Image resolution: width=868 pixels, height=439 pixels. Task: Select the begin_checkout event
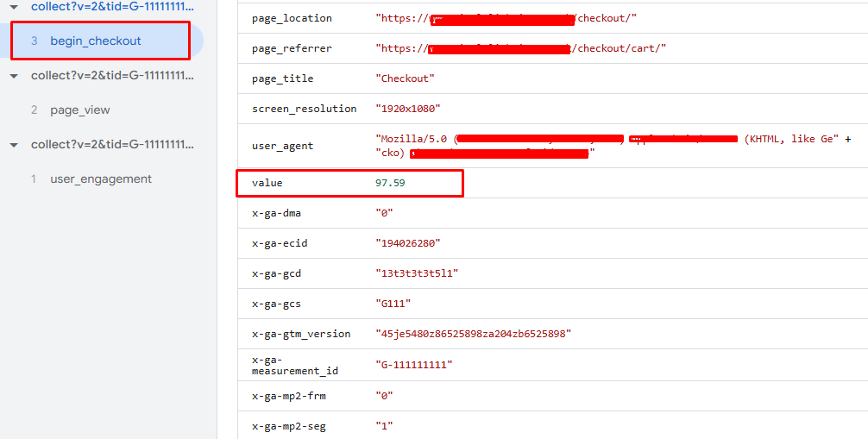coord(95,41)
